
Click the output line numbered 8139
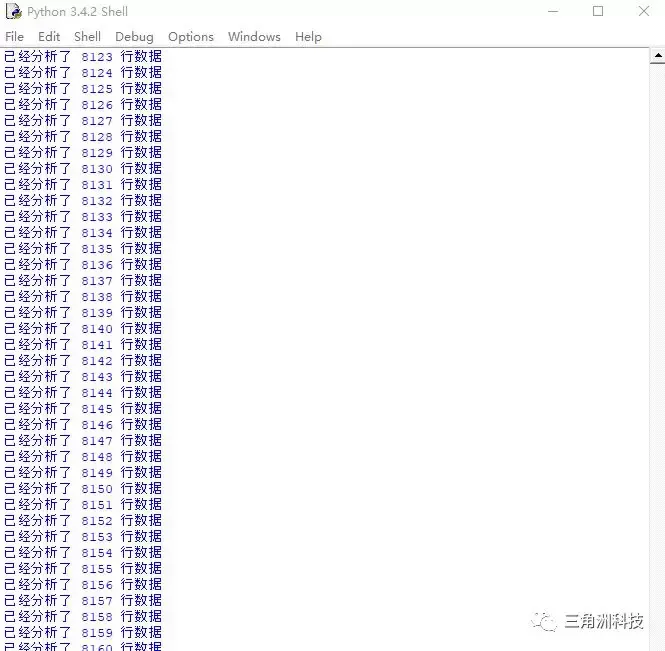coord(83,313)
